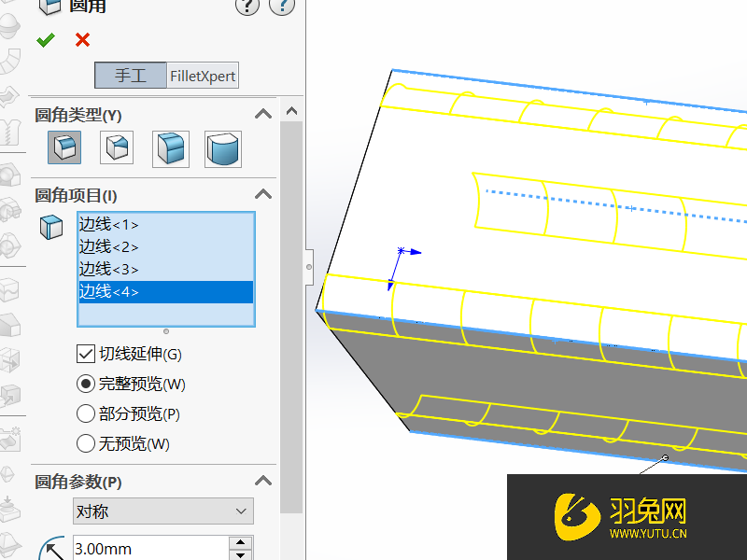Select the full round fillet type icon
Screen dimensions: 747x560
tap(223, 149)
